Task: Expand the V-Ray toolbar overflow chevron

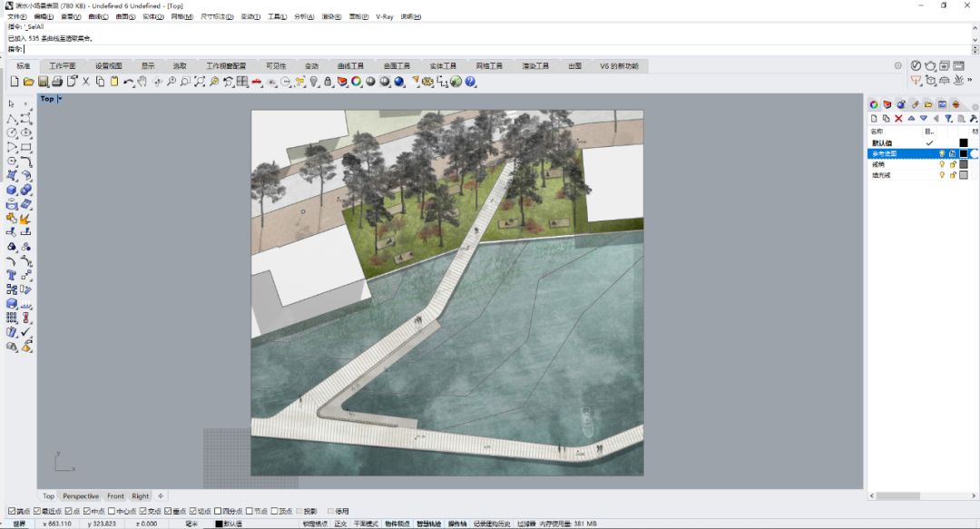Action: [970, 80]
